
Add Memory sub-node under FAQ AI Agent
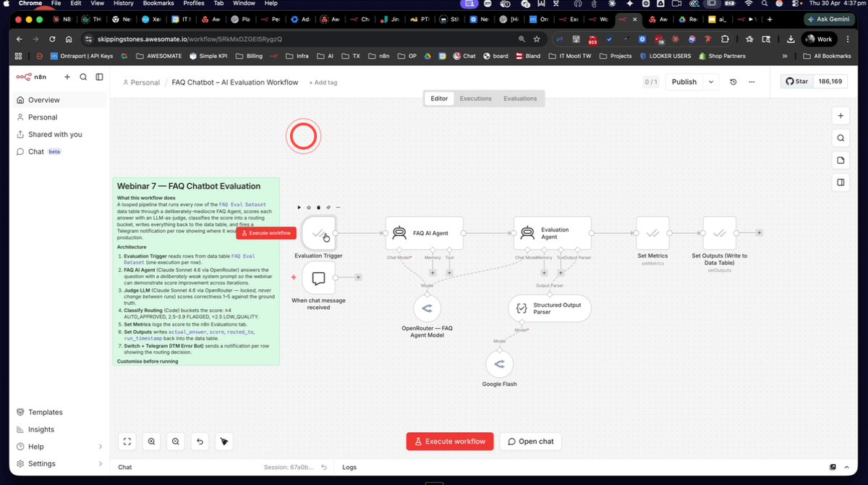(433, 273)
